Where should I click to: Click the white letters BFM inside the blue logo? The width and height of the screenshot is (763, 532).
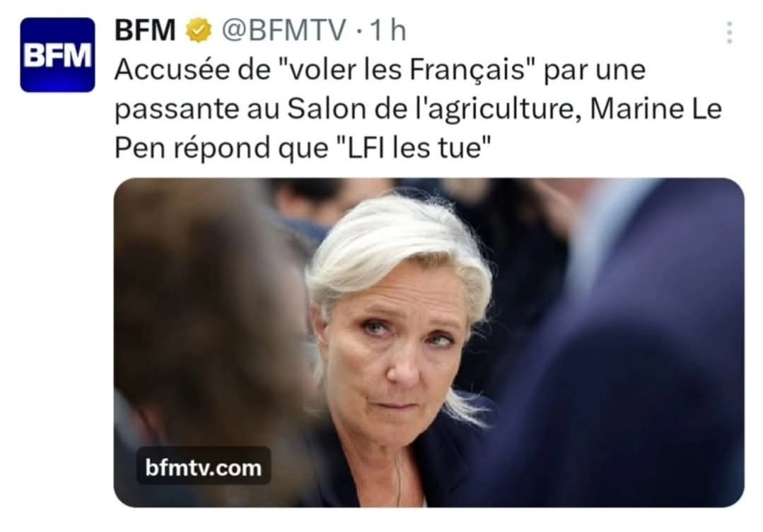[x=57, y=55]
